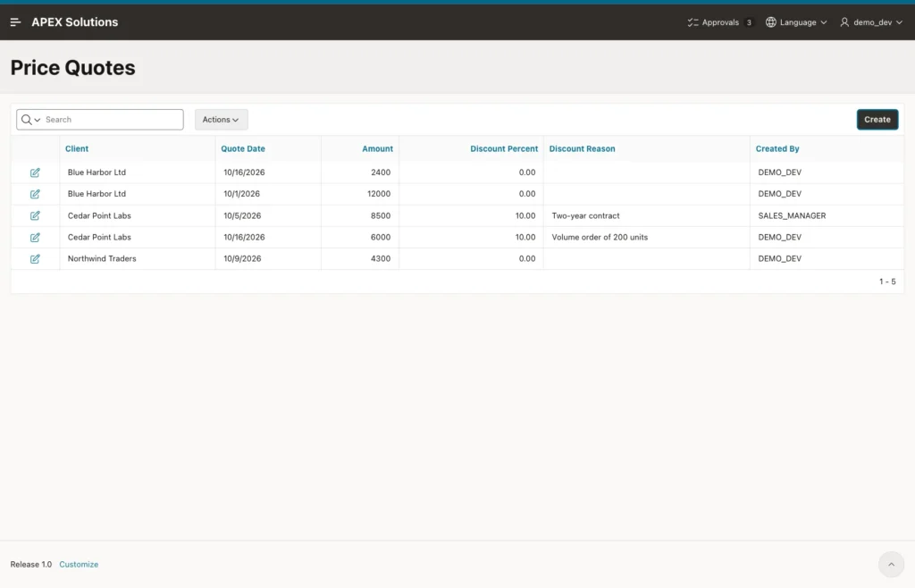Click the 1 - 5 pagination text
The height and width of the screenshot is (588, 915).
coord(887,281)
